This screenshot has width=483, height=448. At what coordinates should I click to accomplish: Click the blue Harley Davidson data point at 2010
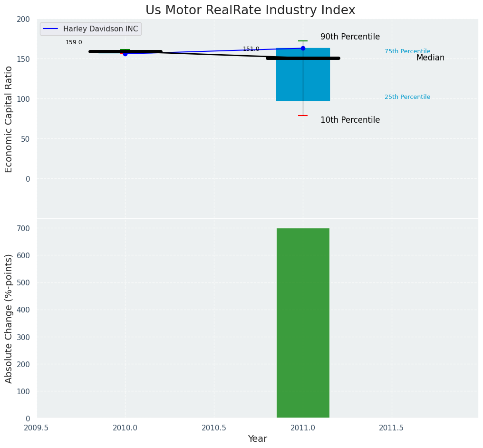point(125,54)
